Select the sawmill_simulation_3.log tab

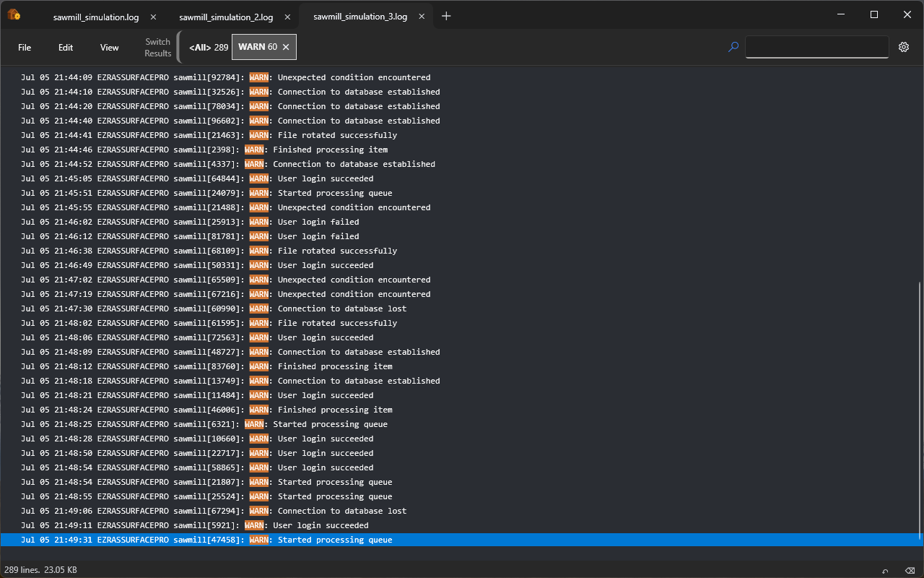(x=360, y=17)
